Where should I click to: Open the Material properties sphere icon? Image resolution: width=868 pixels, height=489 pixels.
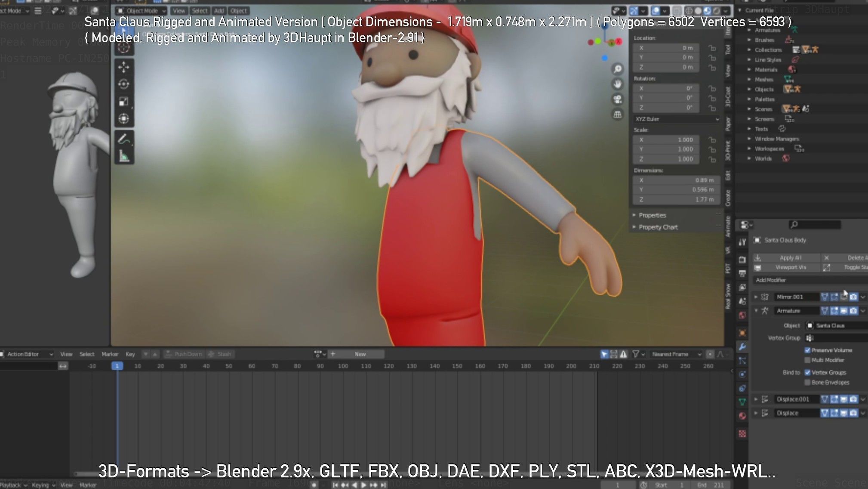click(x=742, y=416)
